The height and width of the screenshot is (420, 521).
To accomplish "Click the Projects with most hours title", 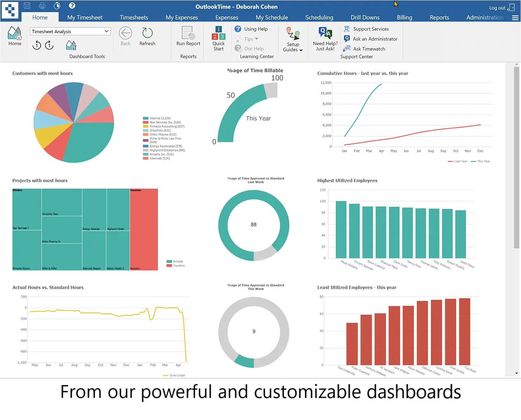I will point(40,181).
